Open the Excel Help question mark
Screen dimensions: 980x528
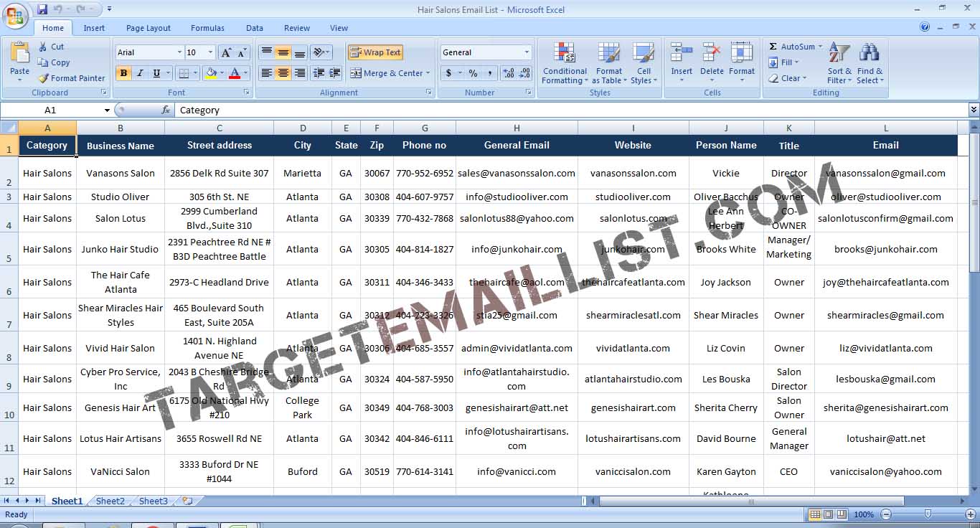pyautogui.click(x=925, y=27)
